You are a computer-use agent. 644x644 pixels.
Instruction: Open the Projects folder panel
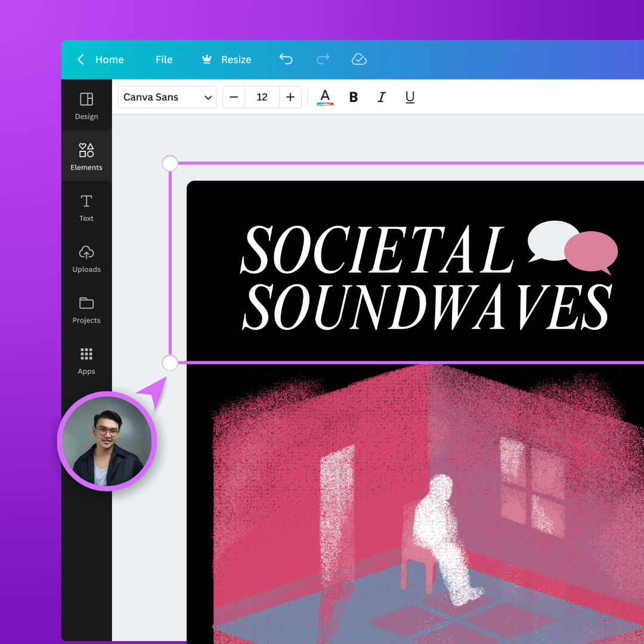(x=86, y=309)
